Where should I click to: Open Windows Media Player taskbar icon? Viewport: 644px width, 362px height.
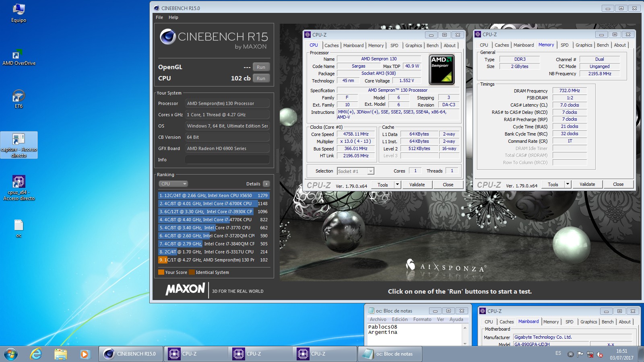[x=84, y=354]
